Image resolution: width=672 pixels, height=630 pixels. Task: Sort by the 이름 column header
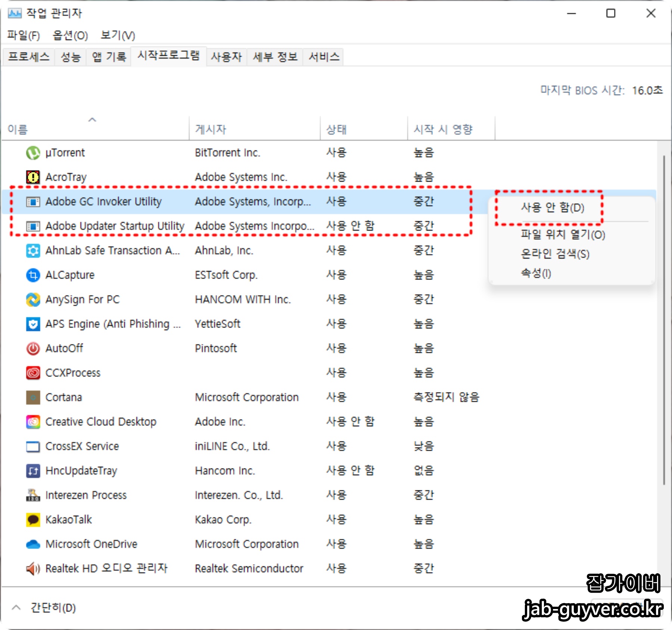[x=95, y=129]
